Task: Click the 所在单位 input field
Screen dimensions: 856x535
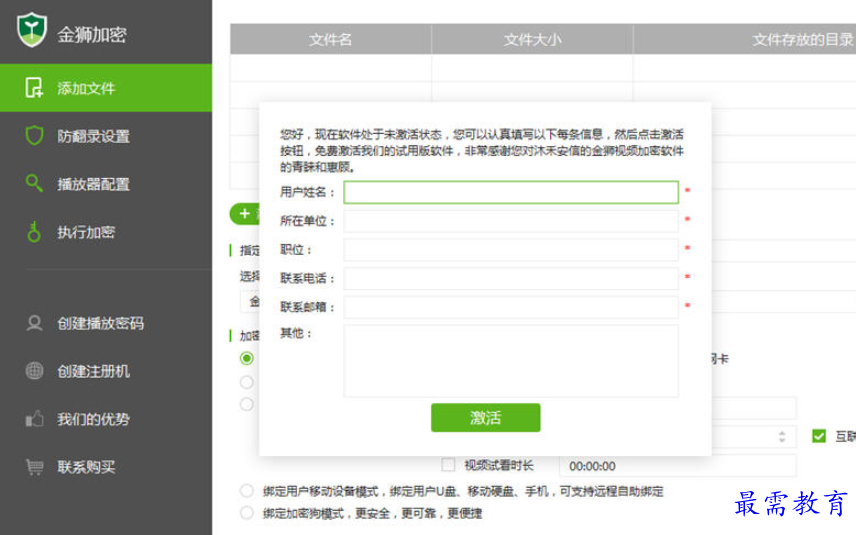Action: [x=511, y=221]
